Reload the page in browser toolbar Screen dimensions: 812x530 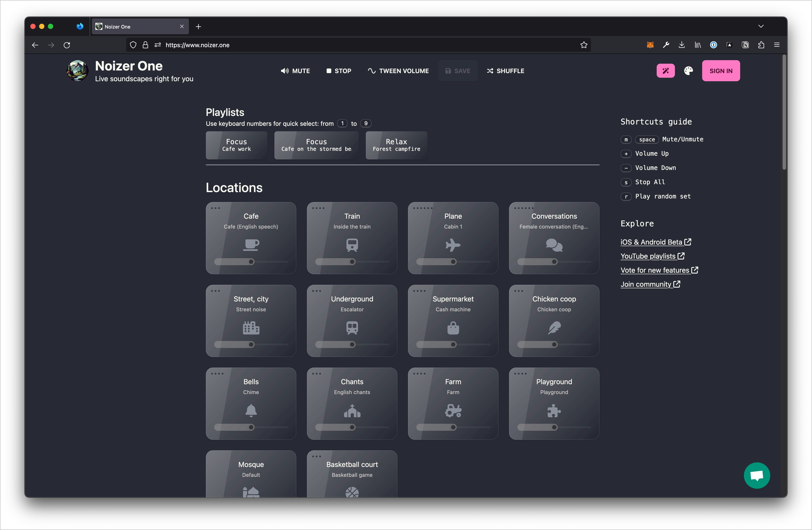[x=67, y=45]
